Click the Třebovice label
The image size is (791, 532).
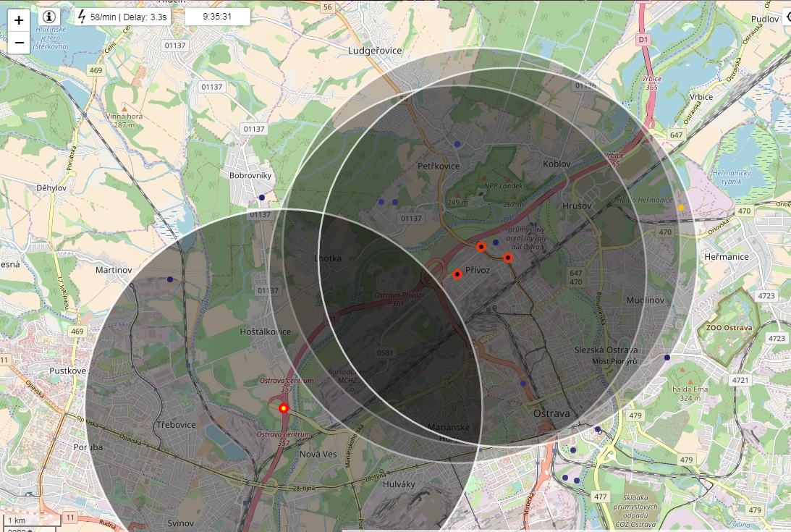[176, 424]
